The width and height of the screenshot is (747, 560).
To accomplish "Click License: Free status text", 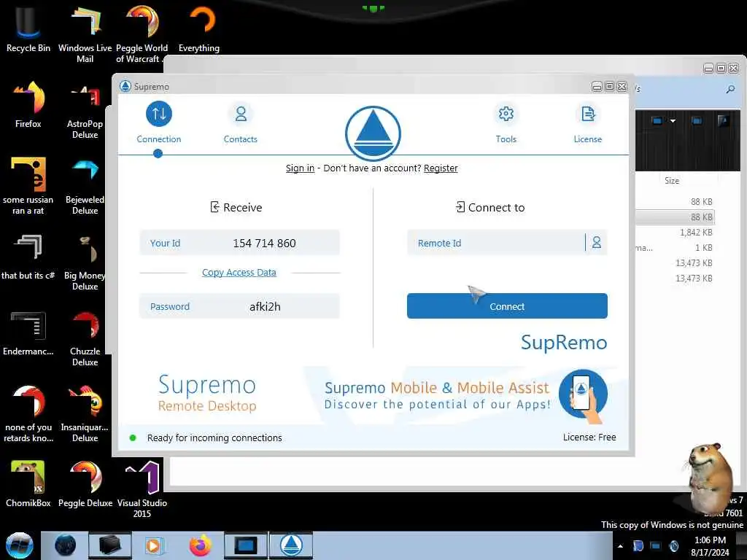I will coord(589,437).
